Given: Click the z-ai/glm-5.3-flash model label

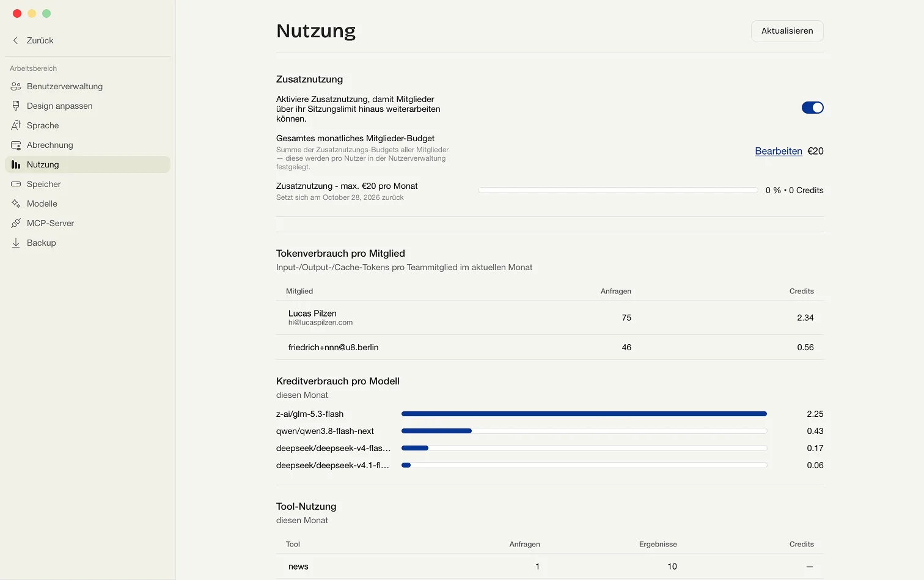Looking at the screenshot, I should point(310,414).
